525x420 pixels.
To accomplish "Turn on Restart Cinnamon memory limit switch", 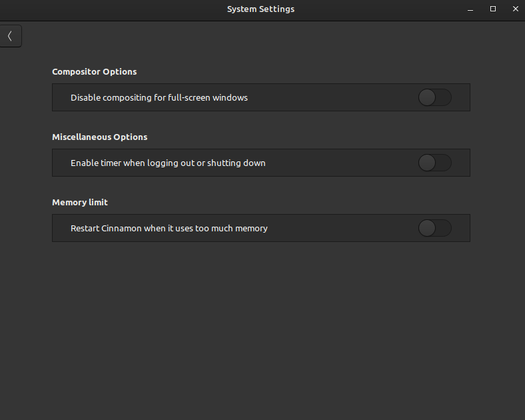I will click(434, 228).
